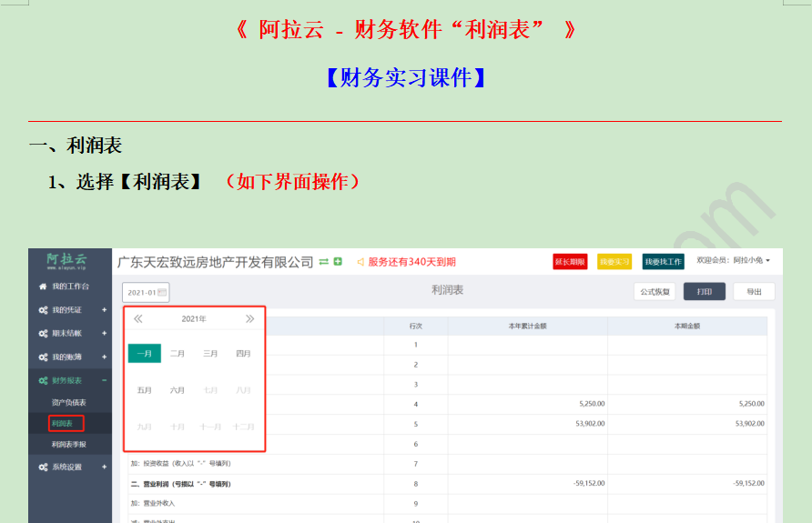Click the gears icon beside 期末结帐

[43, 333]
